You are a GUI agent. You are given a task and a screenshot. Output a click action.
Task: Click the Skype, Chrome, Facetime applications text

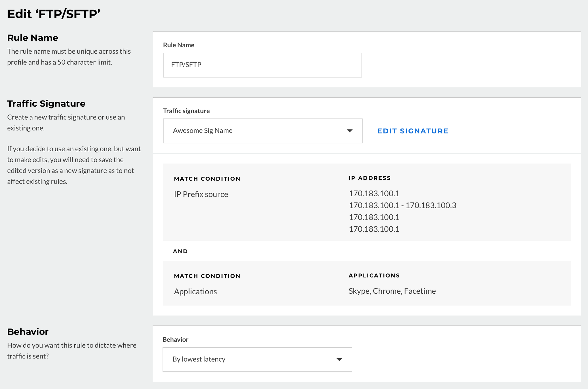(392, 291)
